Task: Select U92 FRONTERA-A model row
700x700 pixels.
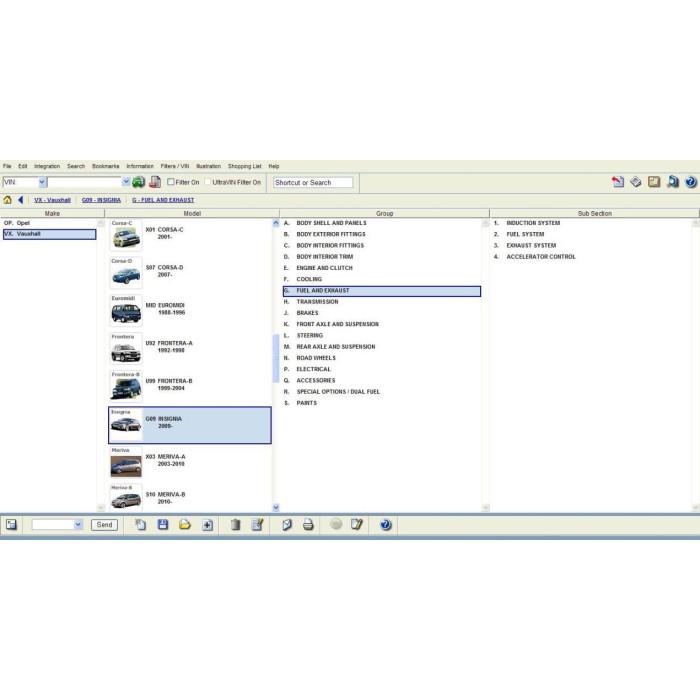Action: [x=190, y=349]
